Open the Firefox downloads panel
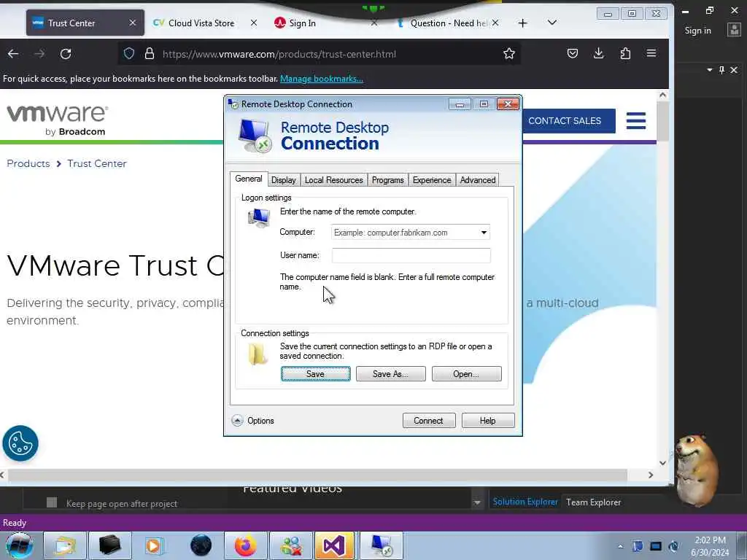747x560 pixels. (x=599, y=53)
